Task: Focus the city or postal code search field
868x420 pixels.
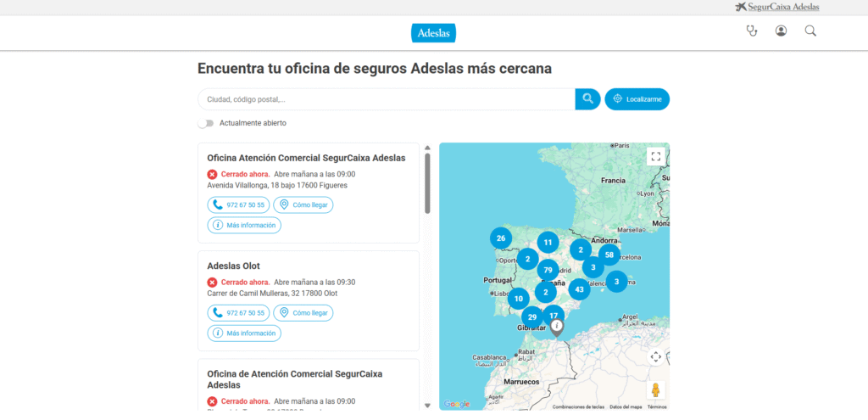Action: (x=387, y=99)
